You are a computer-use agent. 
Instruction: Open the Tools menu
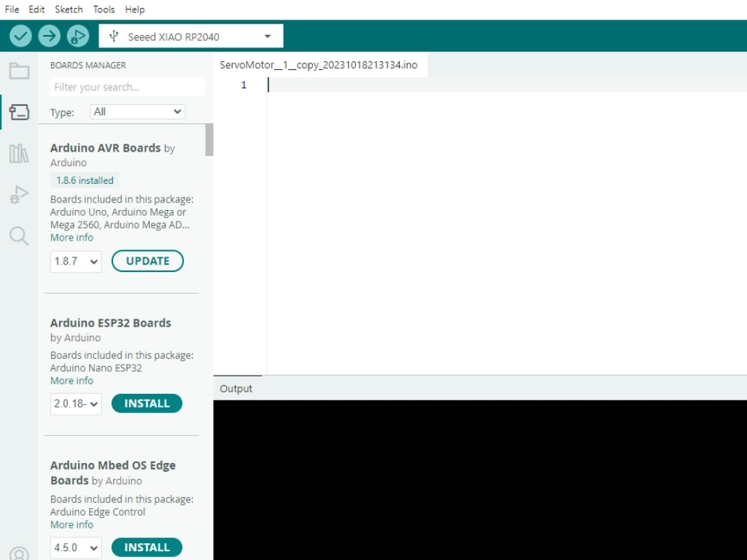point(104,9)
